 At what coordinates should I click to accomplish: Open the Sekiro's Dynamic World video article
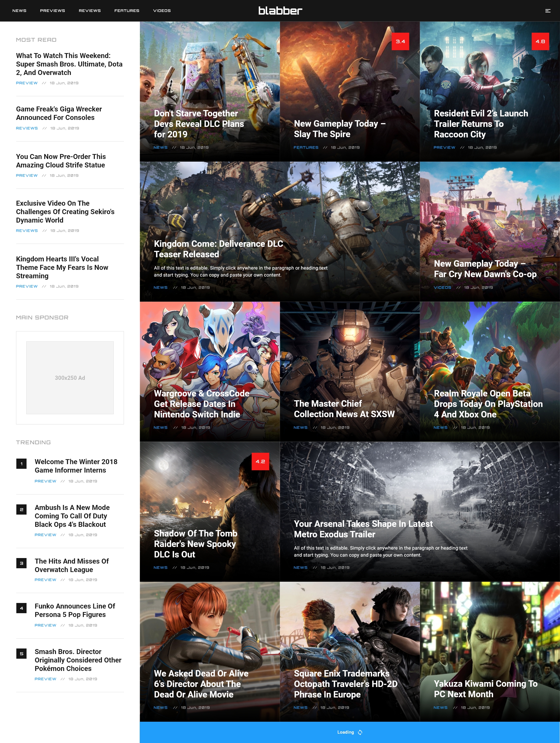coord(65,211)
